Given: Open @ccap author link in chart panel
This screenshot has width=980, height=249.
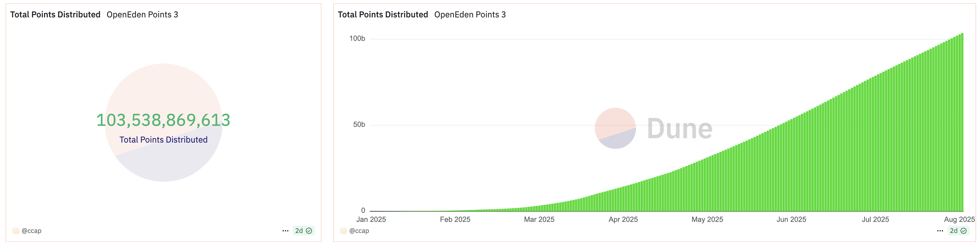Looking at the screenshot, I should pos(359,231).
